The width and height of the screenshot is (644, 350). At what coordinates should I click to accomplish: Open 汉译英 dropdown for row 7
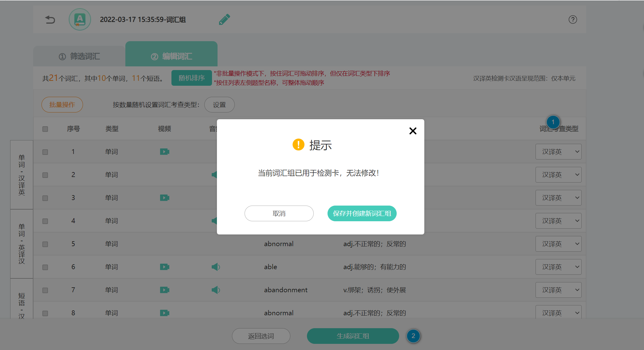(558, 290)
